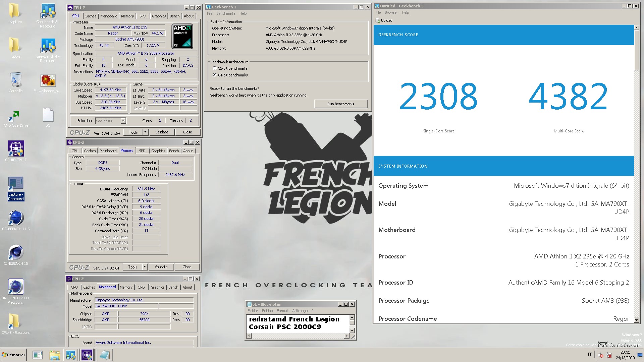Click Bloc-notes scroll up arrow
644x362 pixels.
tap(352, 317)
